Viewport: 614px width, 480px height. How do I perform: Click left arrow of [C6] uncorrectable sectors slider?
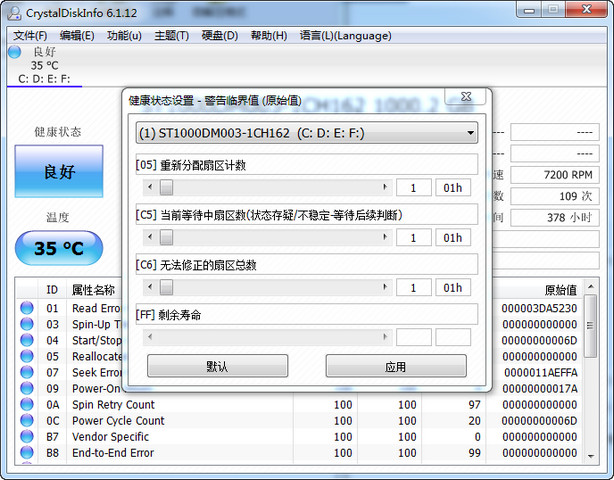click(150, 287)
